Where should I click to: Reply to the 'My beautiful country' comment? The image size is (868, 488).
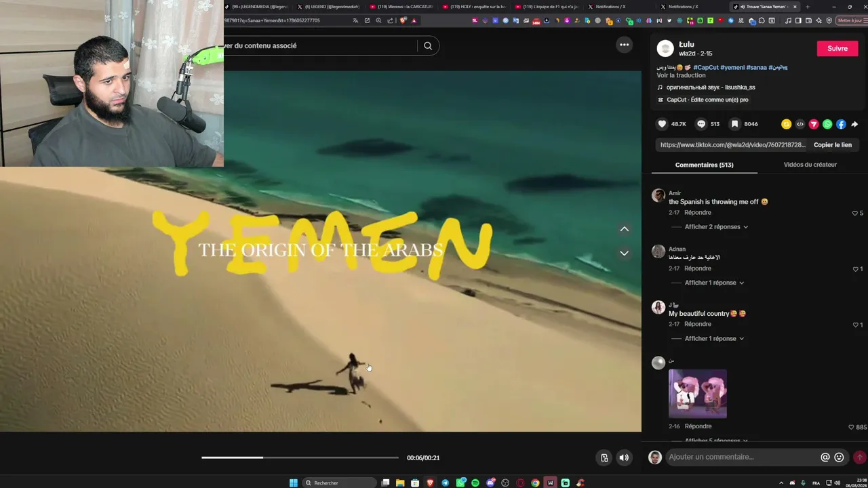698,324
